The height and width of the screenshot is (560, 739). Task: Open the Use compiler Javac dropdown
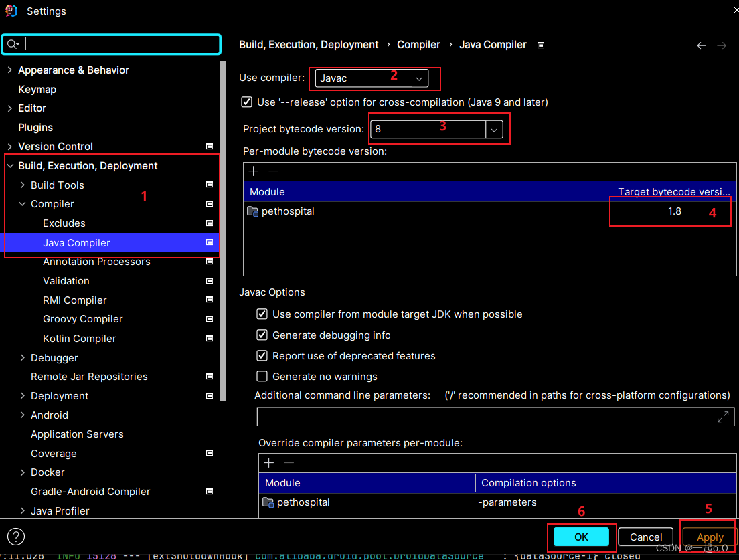(x=372, y=78)
